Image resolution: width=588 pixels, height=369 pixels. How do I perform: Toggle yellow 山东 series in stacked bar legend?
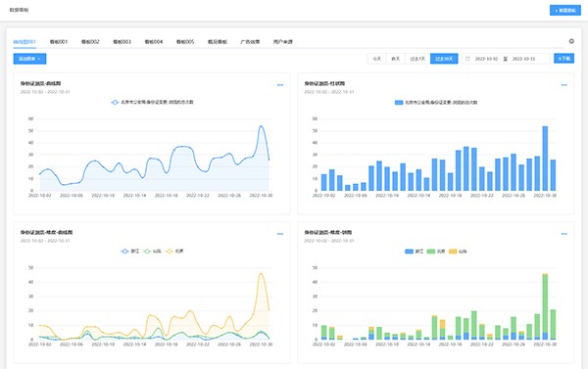tap(458, 252)
